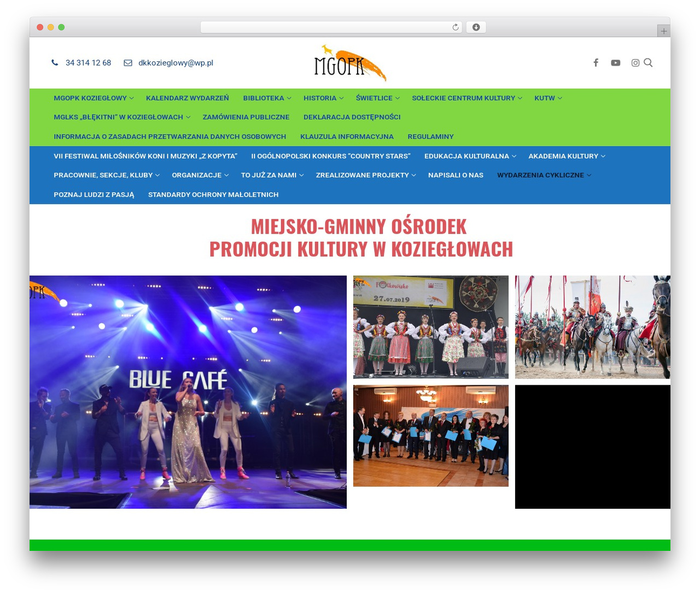This screenshot has height=593, width=700.
Task: Open Wydarzenia Cykliczne menu label
Action: pos(541,176)
